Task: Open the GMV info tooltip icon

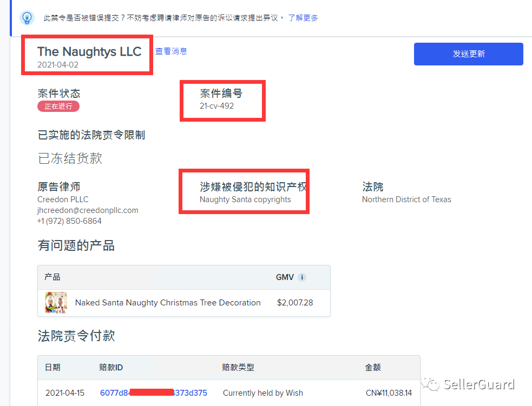Action: [301, 277]
